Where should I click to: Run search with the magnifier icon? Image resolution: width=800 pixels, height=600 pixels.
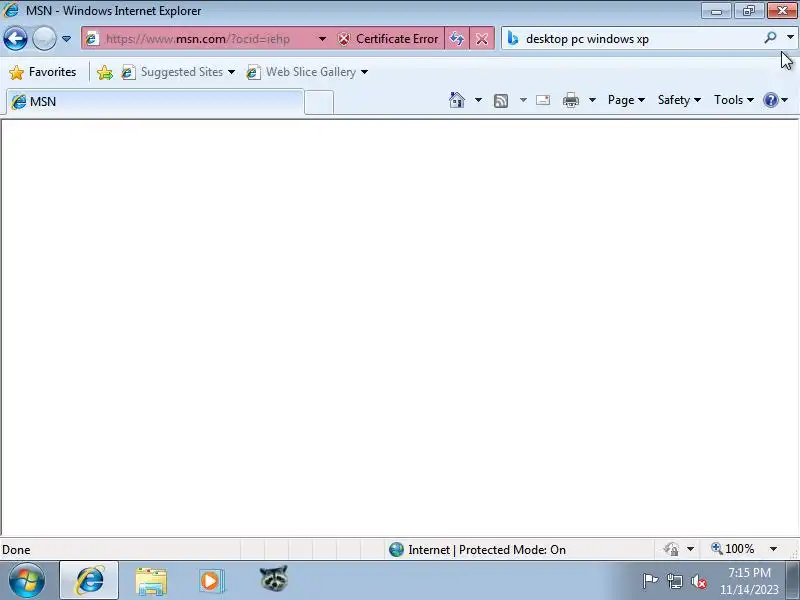(x=770, y=38)
